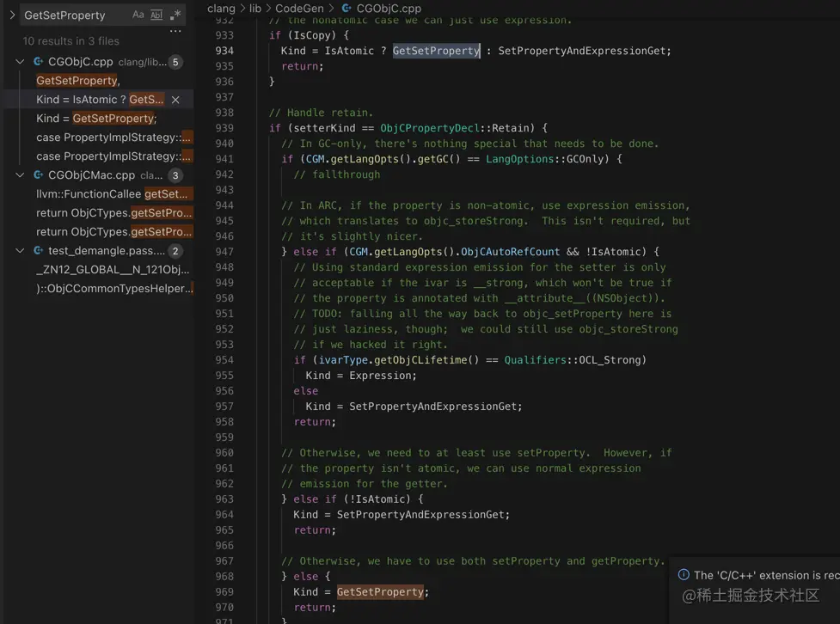Collapse CGObjCMac.cpp search results
The width and height of the screenshot is (840, 624).
pos(20,175)
